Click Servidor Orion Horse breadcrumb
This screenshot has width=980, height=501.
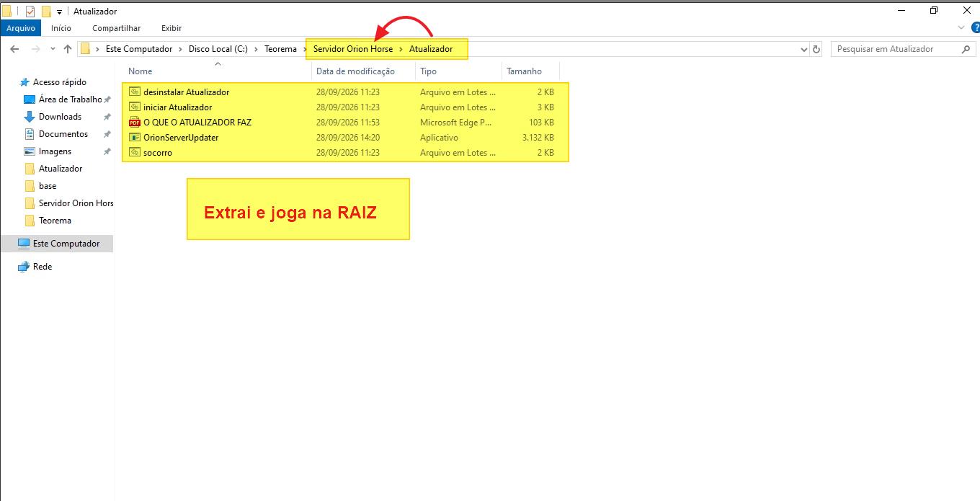point(353,49)
